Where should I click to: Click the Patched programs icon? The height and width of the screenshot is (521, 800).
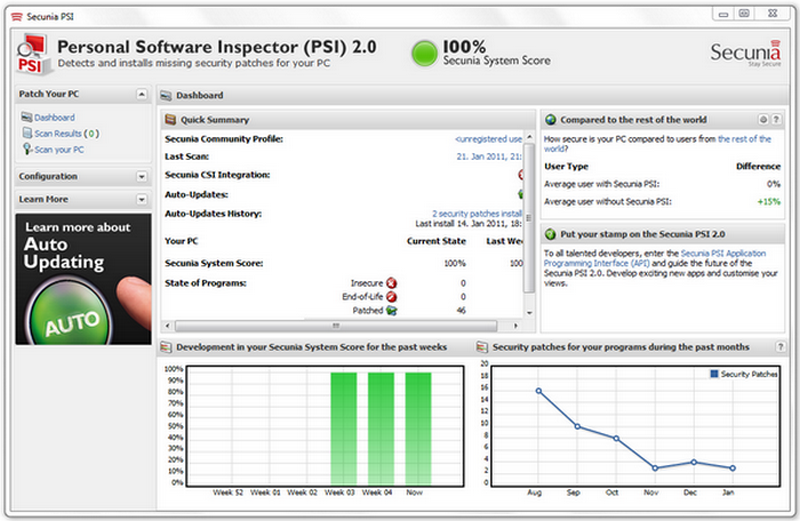click(391, 310)
